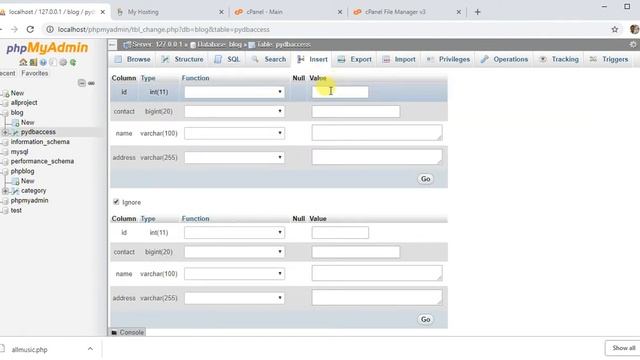
Task: Click the log out icon next to home
Action: point(33,62)
